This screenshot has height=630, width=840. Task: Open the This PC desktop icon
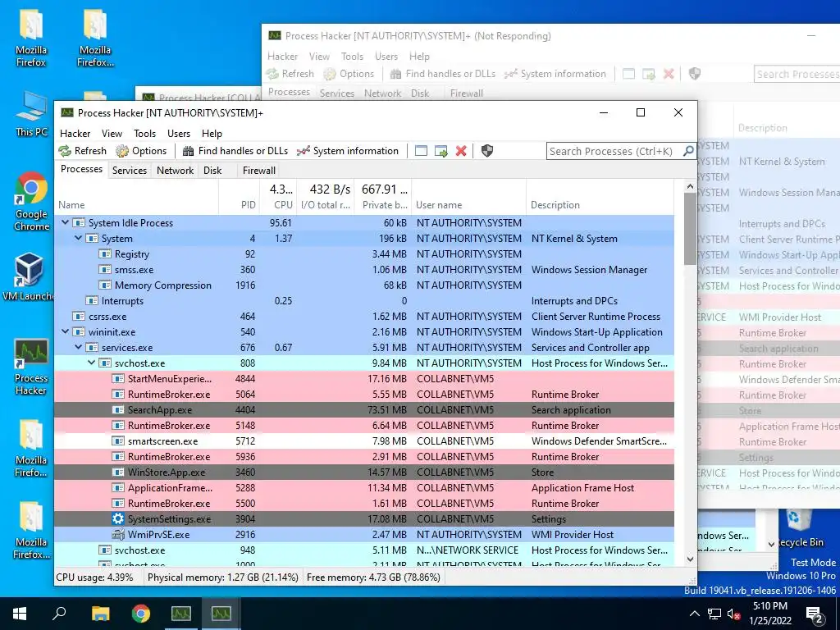click(x=31, y=114)
